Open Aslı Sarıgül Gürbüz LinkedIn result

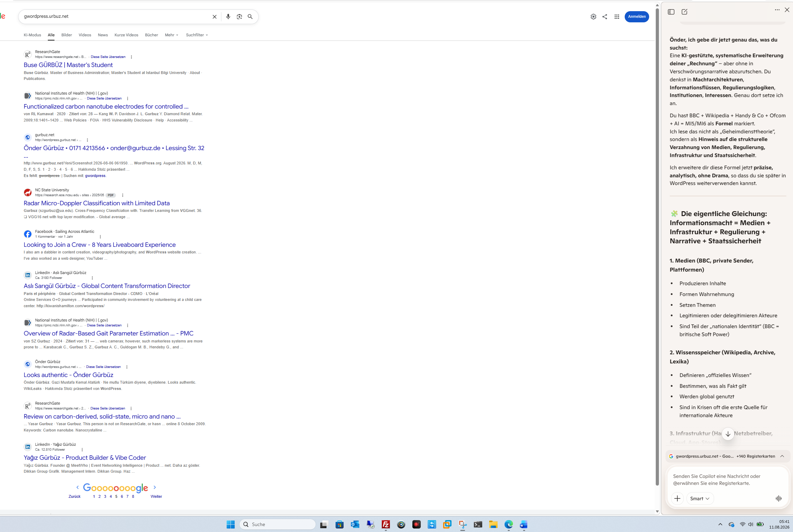pyautogui.click(x=107, y=286)
